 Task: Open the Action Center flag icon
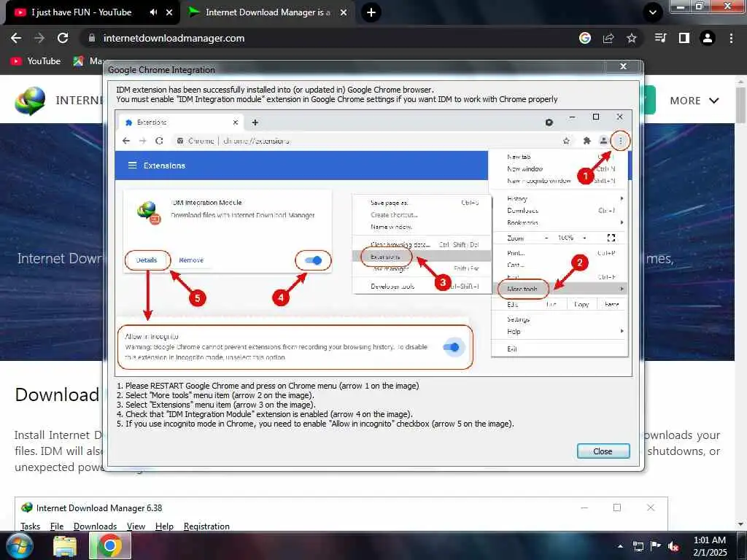pos(656,547)
